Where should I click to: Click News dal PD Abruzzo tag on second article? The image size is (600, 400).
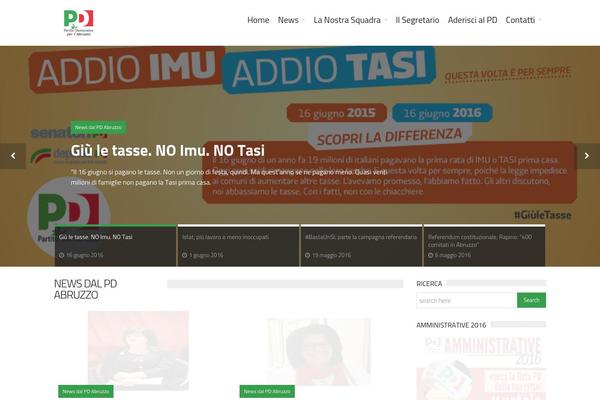(x=267, y=391)
